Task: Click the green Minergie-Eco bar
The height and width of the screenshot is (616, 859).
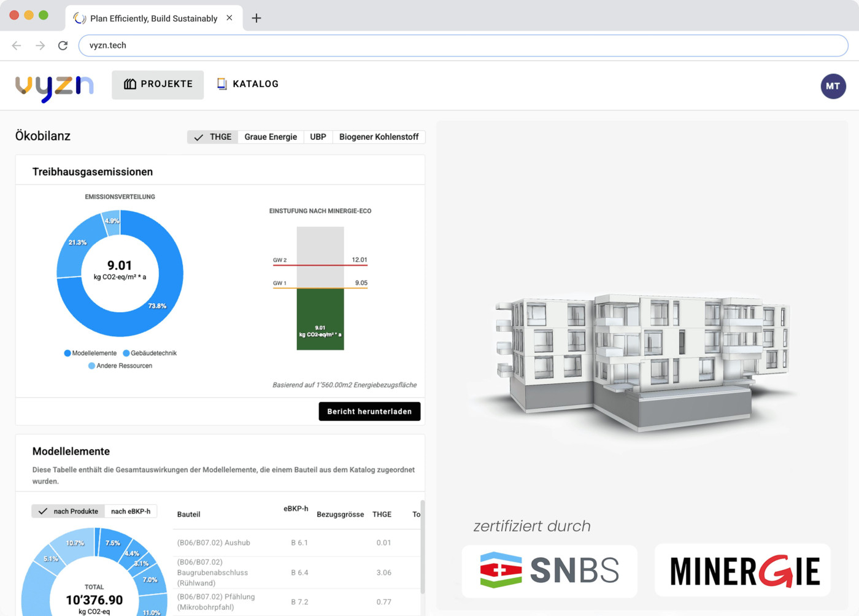Action: [x=320, y=319]
